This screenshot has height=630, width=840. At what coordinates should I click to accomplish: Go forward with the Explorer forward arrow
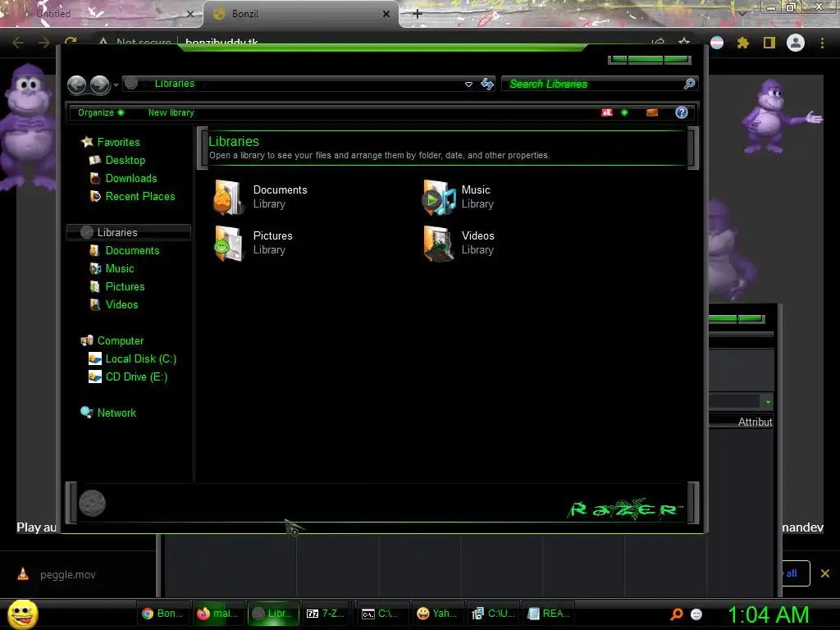click(x=99, y=84)
